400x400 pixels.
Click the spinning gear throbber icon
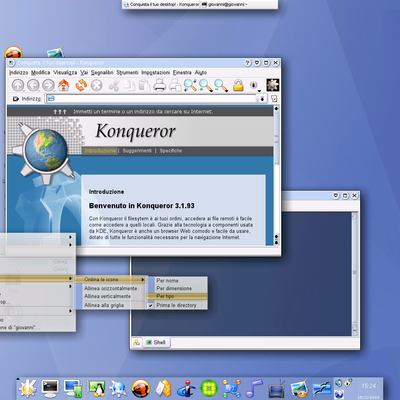click(x=272, y=85)
